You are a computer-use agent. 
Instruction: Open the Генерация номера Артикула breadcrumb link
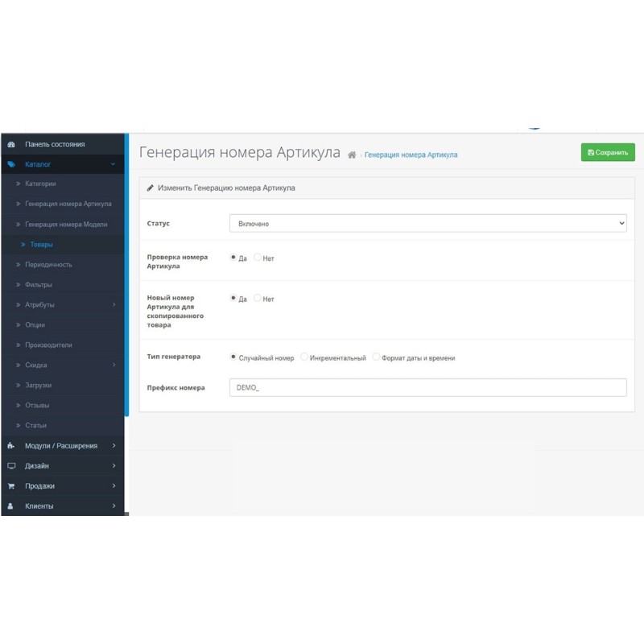(x=411, y=155)
